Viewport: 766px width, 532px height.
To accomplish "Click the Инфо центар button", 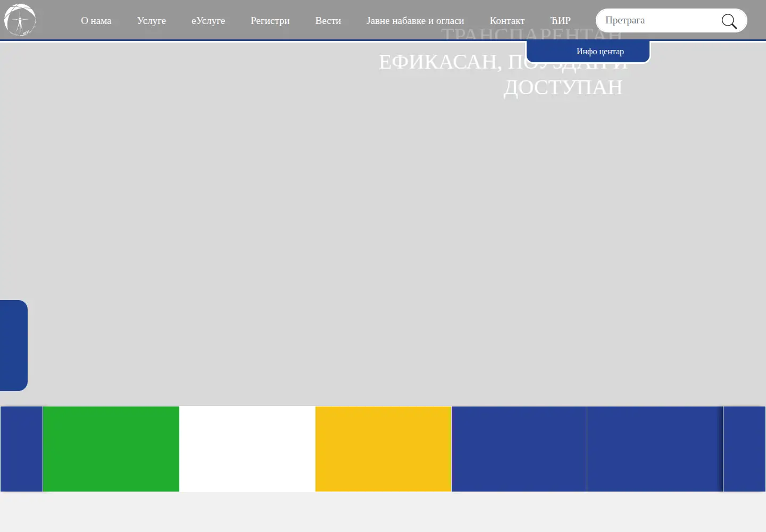I will point(588,52).
